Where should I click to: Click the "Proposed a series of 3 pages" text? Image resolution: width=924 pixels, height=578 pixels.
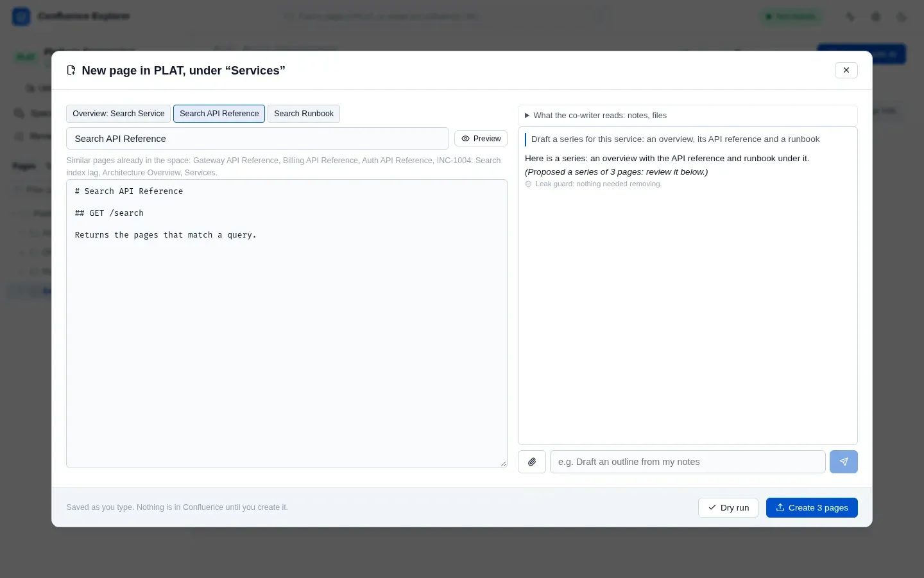(617, 172)
